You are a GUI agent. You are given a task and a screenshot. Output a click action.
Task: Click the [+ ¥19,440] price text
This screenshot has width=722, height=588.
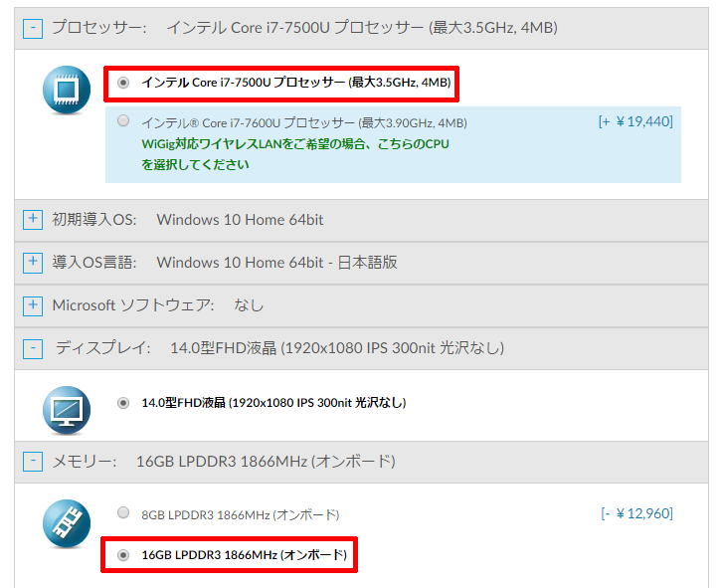click(635, 121)
